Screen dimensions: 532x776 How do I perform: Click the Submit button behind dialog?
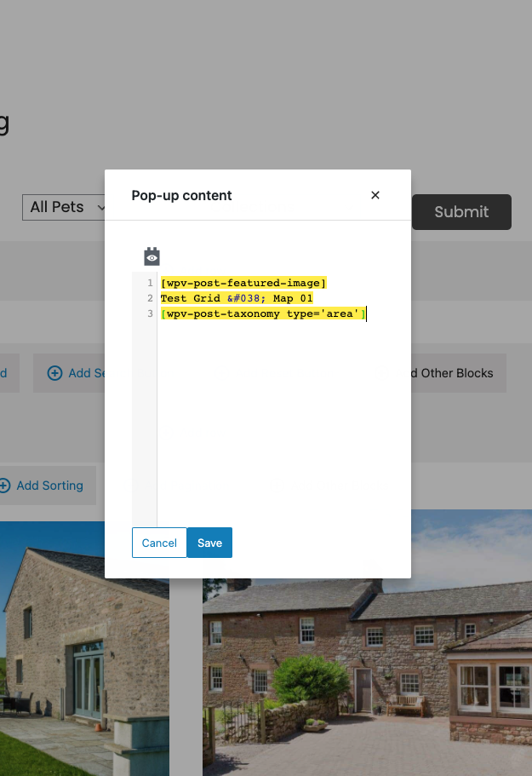(x=461, y=212)
